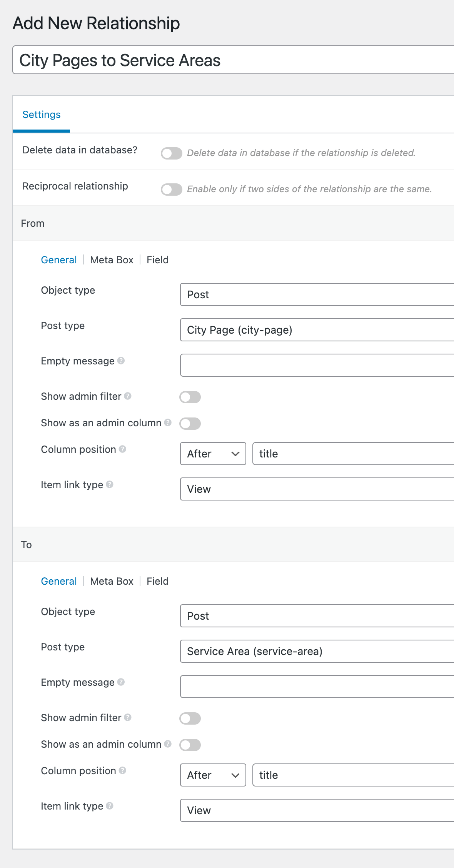Enable Delete data in database toggle
This screenshot has height=868, width=454.
click(171, 153)
